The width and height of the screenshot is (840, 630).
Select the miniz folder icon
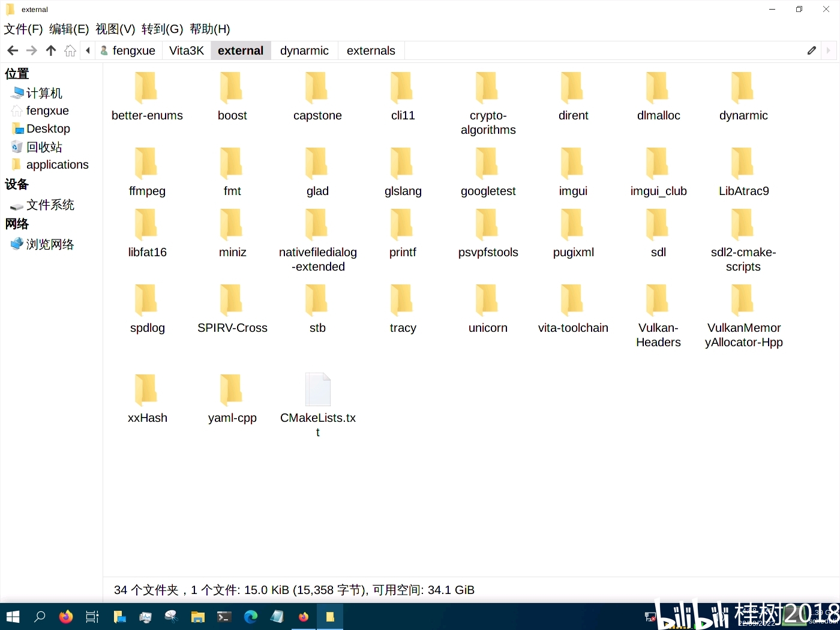coord(232,224)
